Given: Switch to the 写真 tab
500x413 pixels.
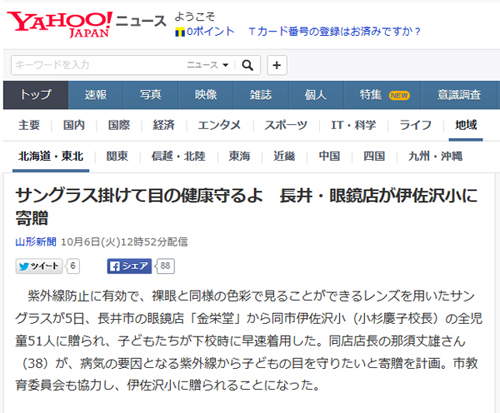Looking at the screenshot, I should [x=151, y=95].
